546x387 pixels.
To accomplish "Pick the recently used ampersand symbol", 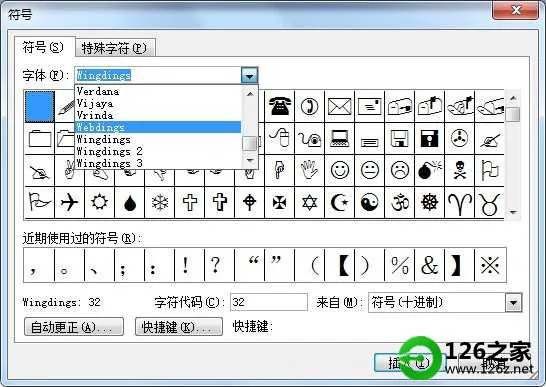I will click(429, 265).
